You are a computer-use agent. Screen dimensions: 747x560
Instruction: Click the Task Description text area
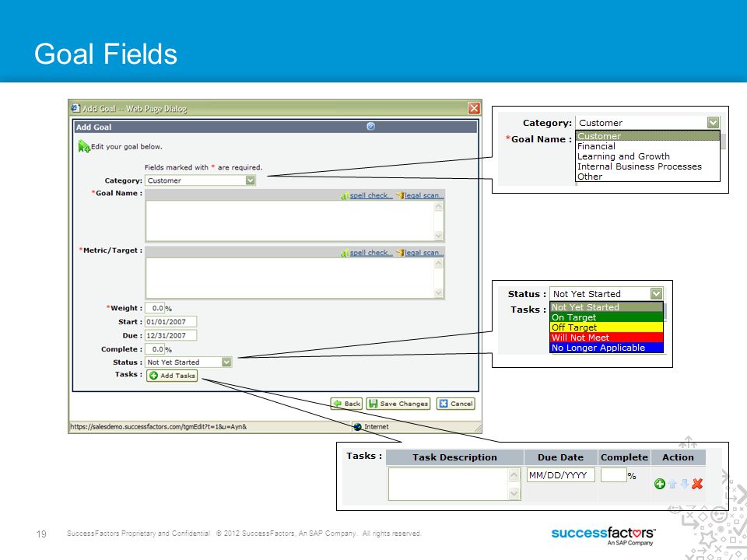pos(448,484)
